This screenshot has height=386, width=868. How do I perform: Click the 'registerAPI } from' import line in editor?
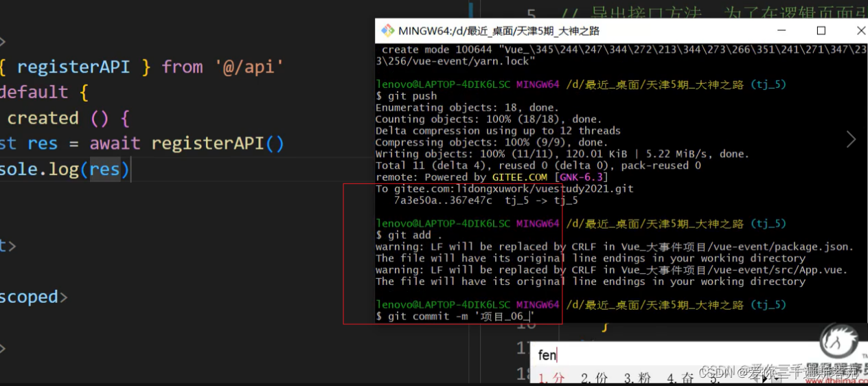(x=142, y=67)
